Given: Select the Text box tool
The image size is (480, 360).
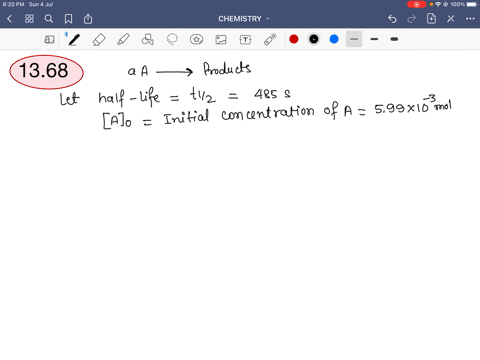Looking at the screenshot, I should click(245, 40).
